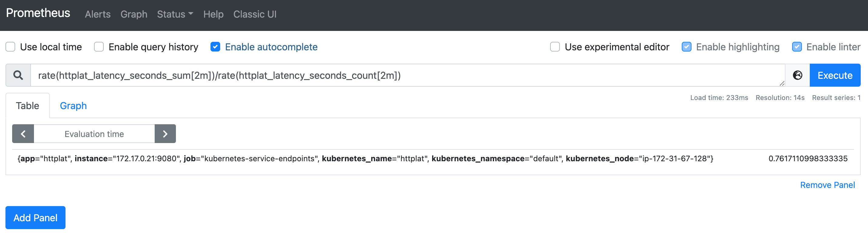The width and height of the screenshot is (868, 237).
Task: Click the result series labels row
Action: [365, 159]
